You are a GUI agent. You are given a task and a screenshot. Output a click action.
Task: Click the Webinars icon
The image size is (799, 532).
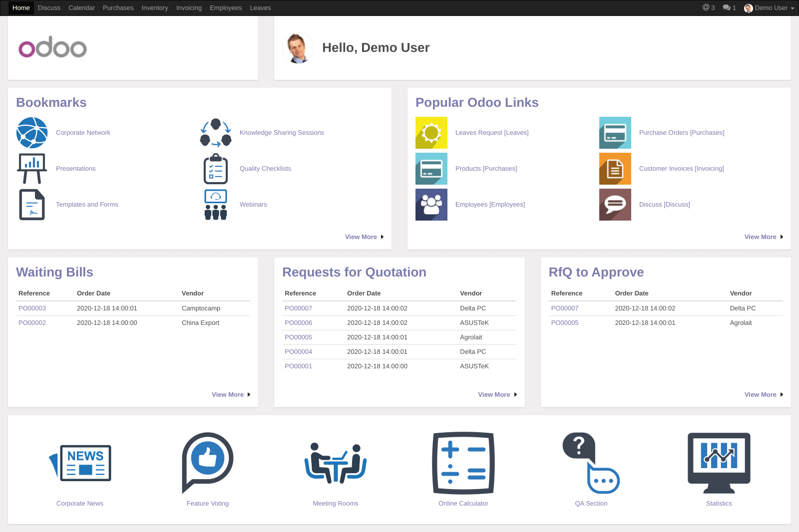215,204
